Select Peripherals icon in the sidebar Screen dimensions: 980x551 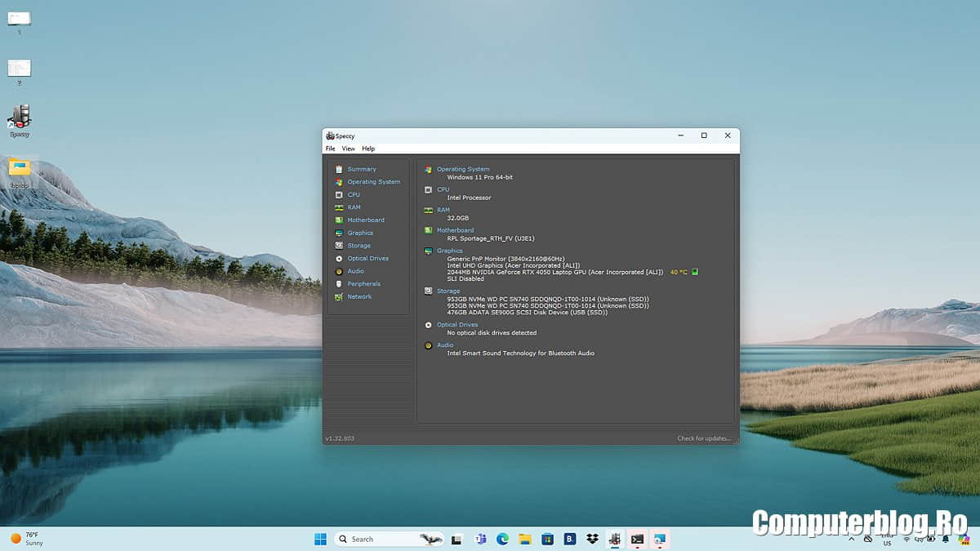[x=339, y=284]
